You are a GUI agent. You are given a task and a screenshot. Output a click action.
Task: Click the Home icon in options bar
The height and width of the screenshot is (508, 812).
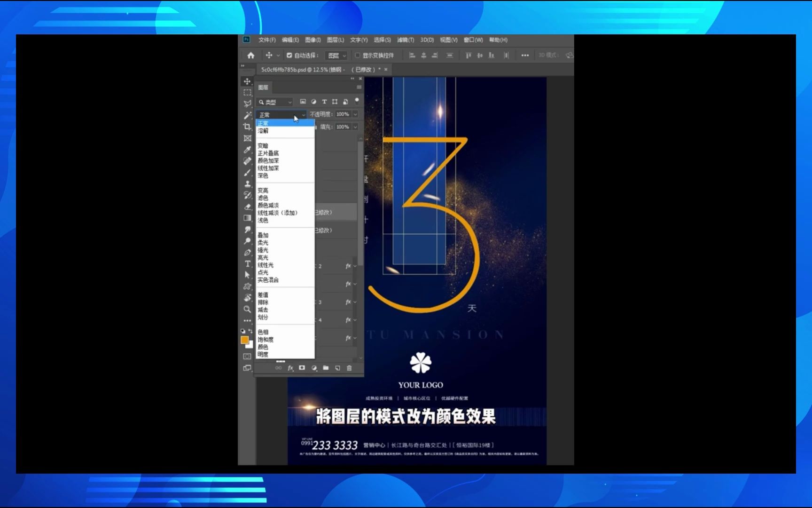coord(251,55)
